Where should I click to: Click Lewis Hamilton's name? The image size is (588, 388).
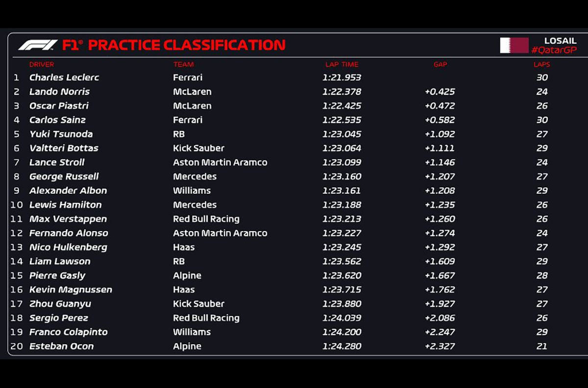(x=65, y=205)
